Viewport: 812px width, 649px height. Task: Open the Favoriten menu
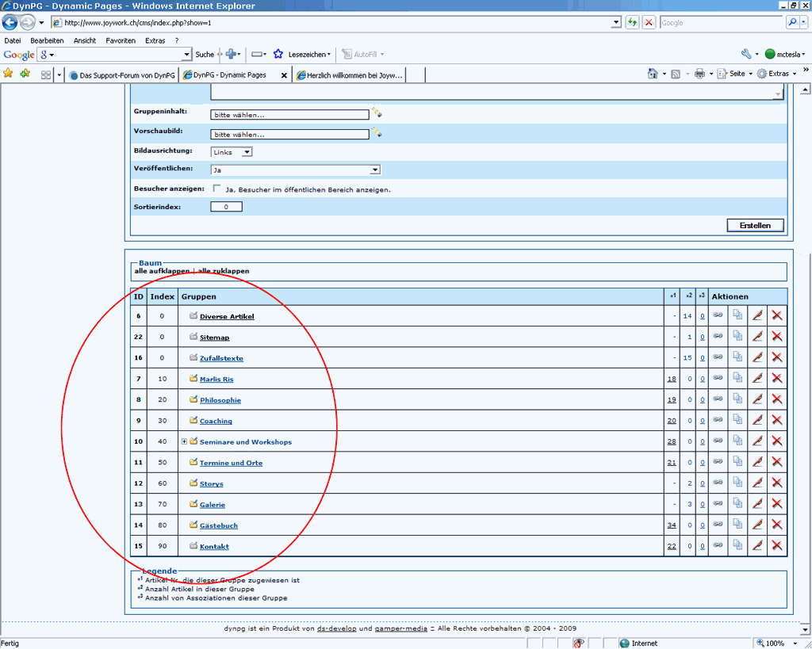(120, 40)
